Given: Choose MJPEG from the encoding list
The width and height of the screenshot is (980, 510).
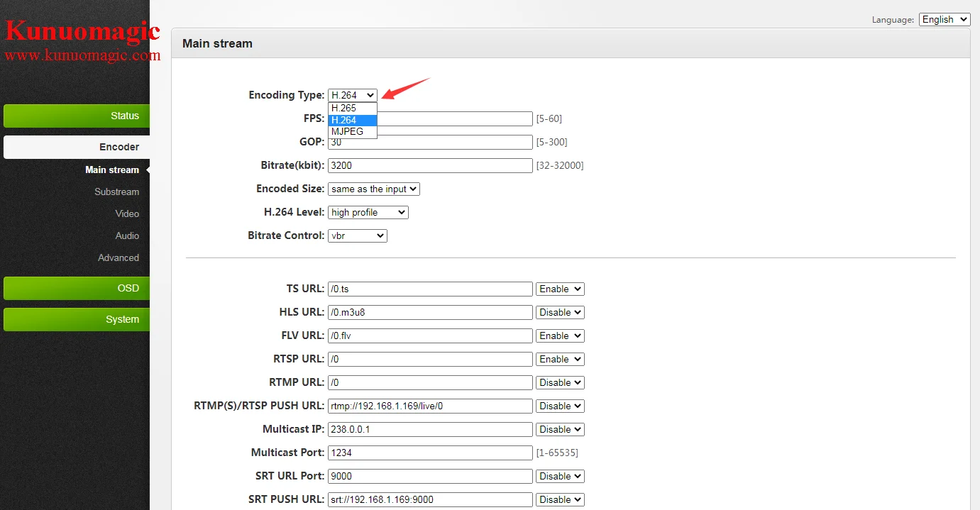Looking at the screenshot, I should click(x=352, y=131).
